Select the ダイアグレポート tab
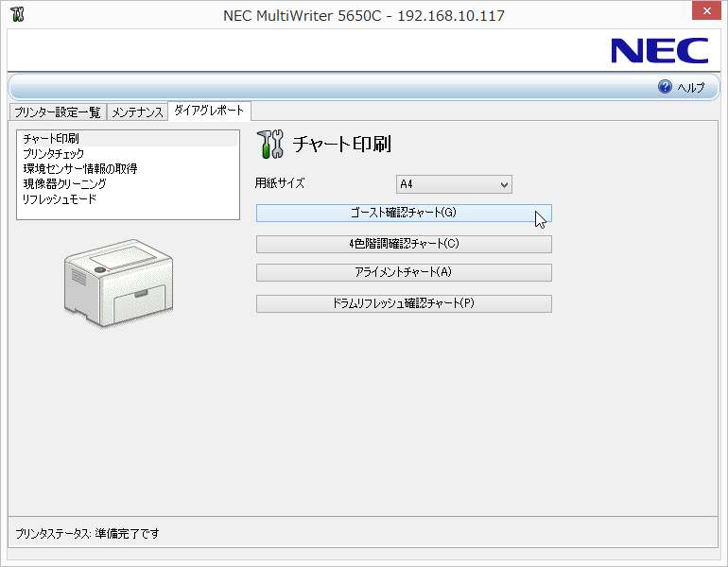The width and height of the screenshot is (728, 567). click(209, 111)
